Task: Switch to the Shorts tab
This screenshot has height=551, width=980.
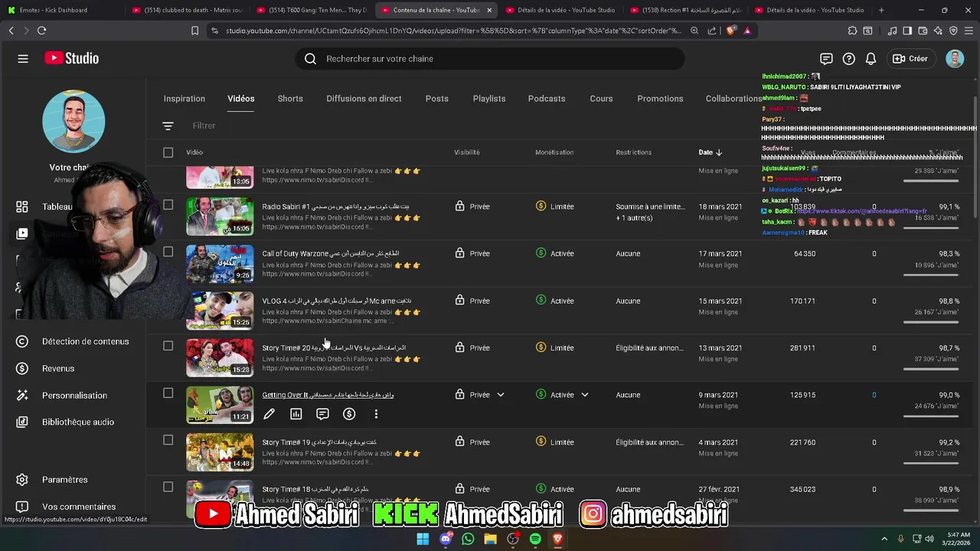Action: pos(290,99)
